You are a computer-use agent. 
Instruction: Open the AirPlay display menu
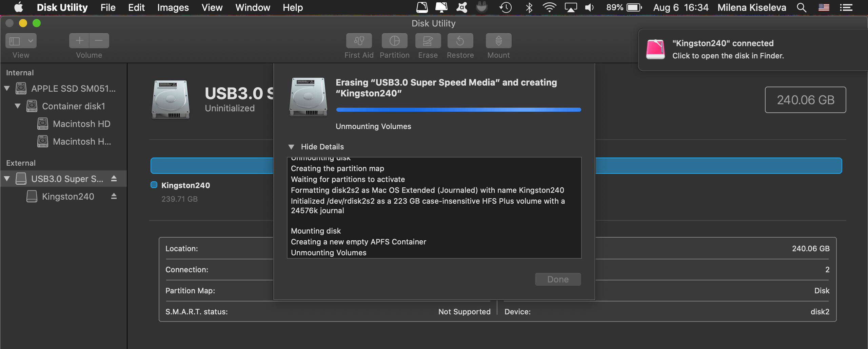click(571, 7)
